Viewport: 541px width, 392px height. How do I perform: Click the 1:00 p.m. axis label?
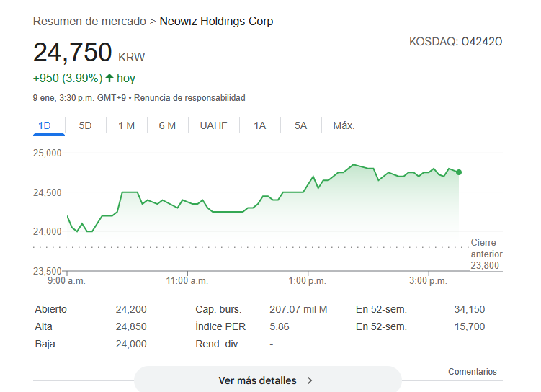point(307,281)
